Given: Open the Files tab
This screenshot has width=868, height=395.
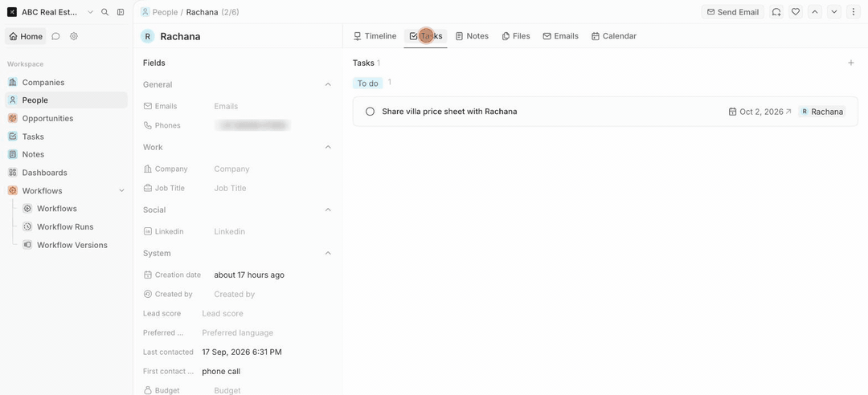Looking at the screenshot, I should 516,36.
